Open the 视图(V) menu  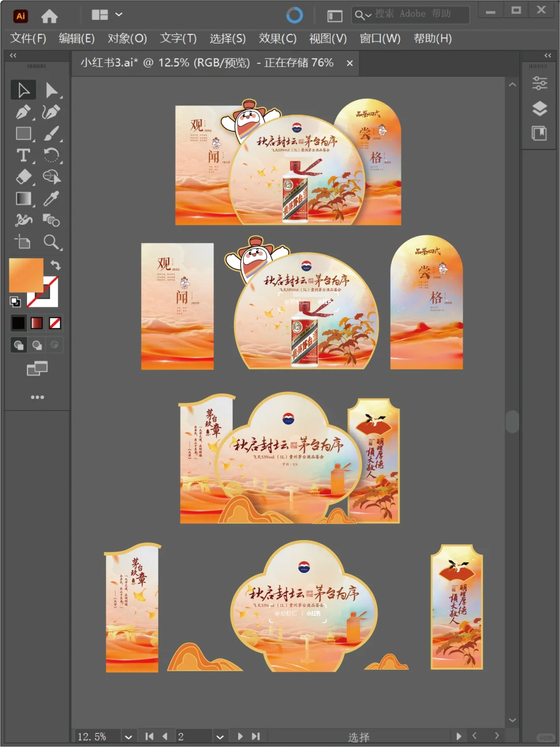[328, 38]
